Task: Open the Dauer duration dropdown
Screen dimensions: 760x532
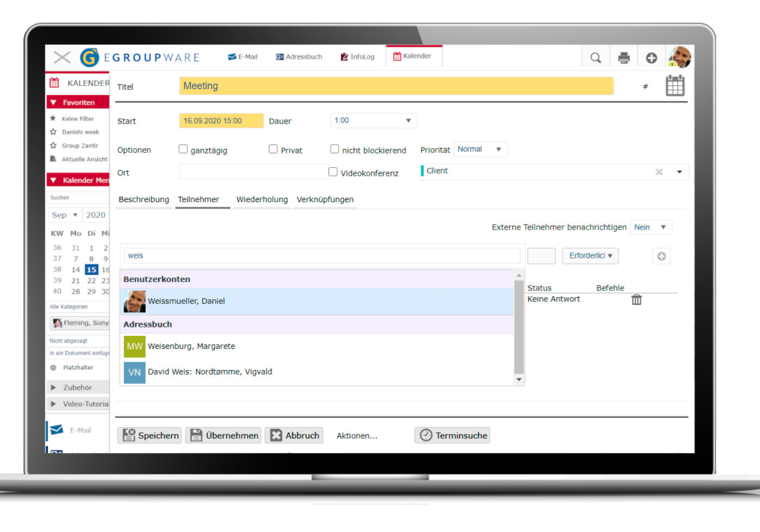Action: (x=373, y=121)
